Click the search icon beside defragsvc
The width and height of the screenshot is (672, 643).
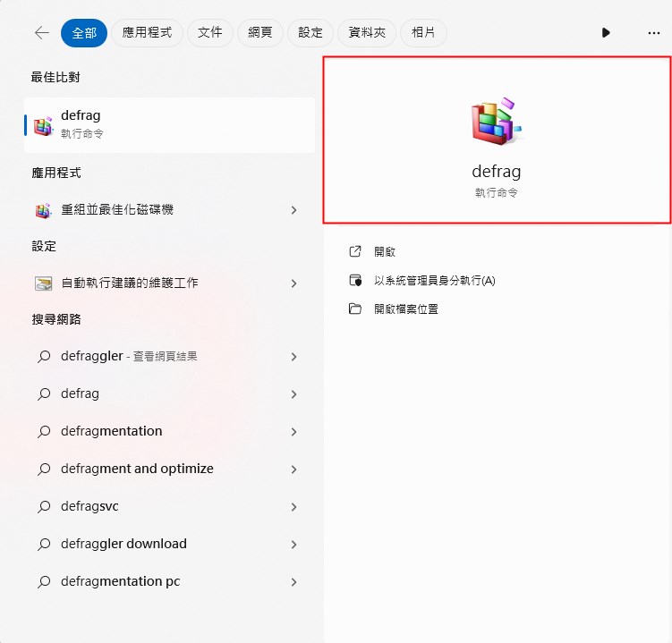click(44, 507)
